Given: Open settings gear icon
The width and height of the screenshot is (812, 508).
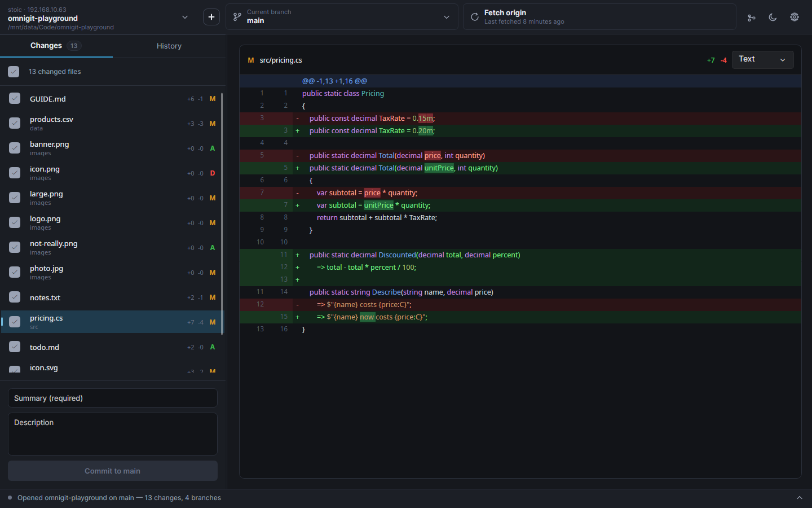Looking at the screenshot, I should (795, 17).
